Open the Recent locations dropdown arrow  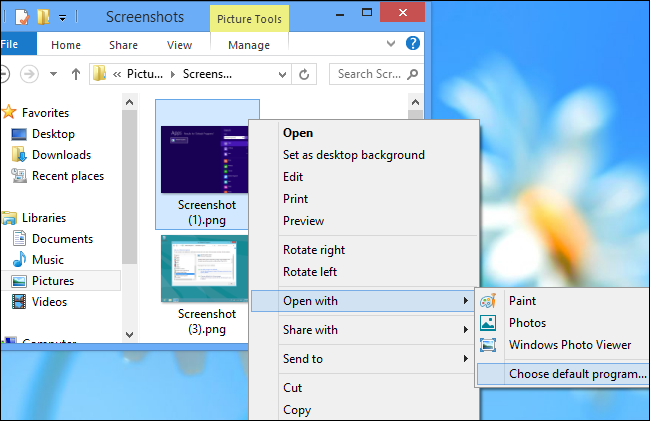[53, 74]
